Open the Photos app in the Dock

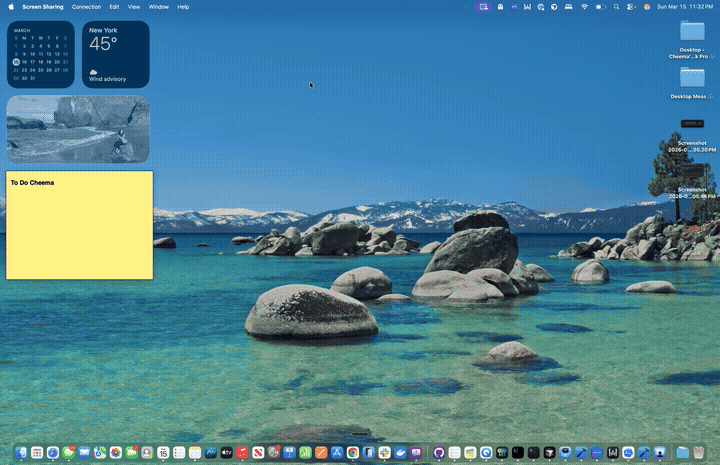116,453
